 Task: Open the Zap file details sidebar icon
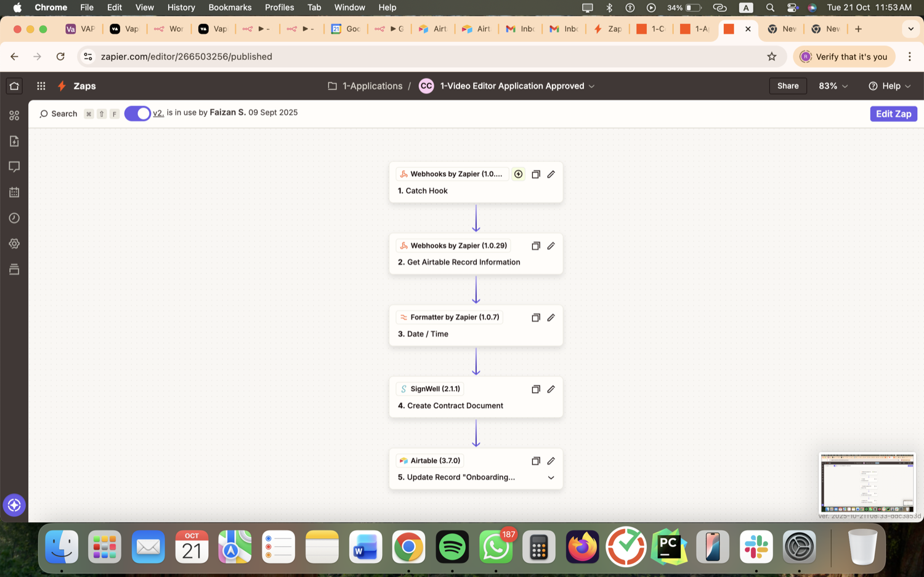14,141
